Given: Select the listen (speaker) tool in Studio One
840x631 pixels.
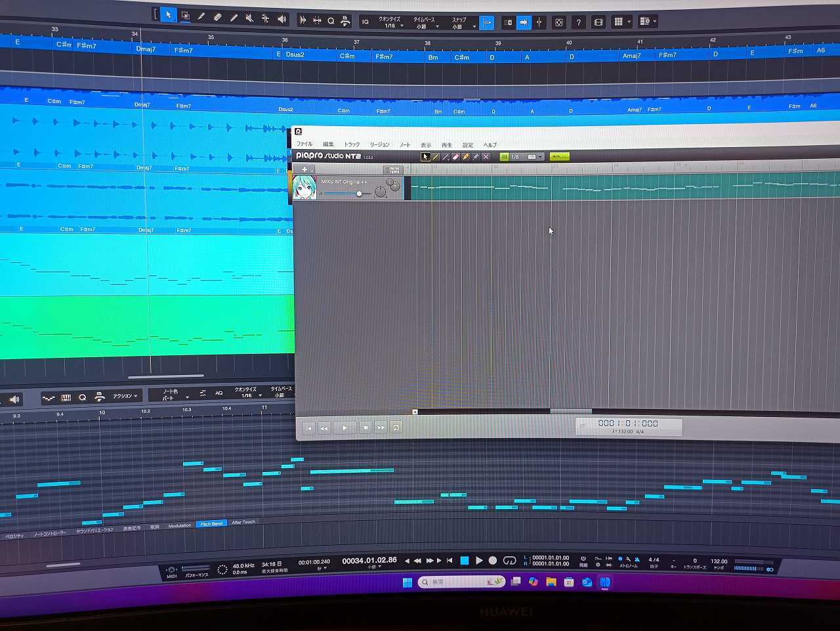Looking at the screenshot, I should [282, 19].
